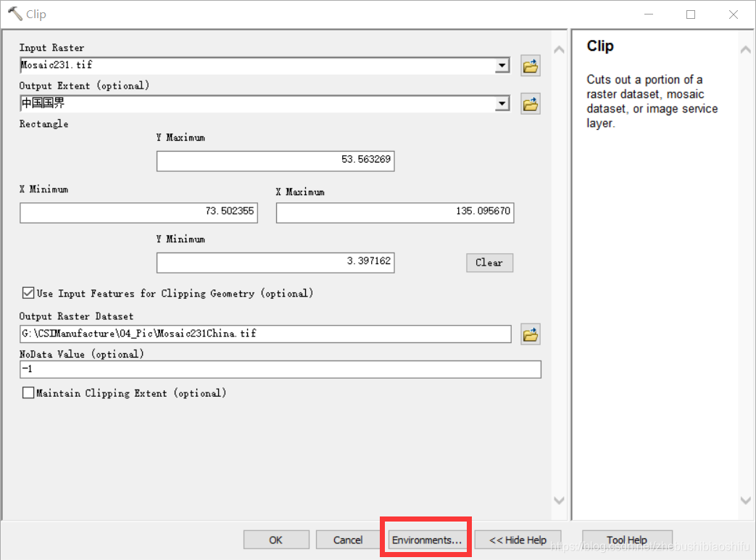The width and height of the screenshot is (756, 560).
Task: Cancel the Clip dialog
Action: point(347,540)
